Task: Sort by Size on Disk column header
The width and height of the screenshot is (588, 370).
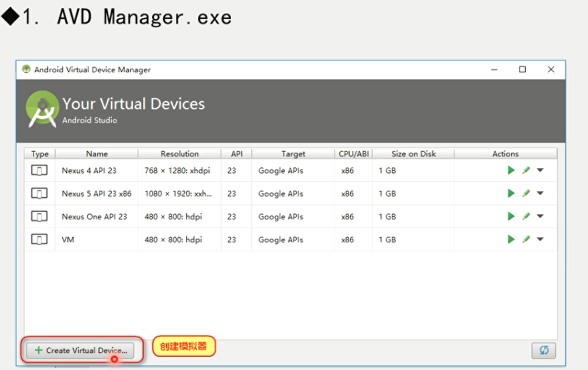Action: click(413, 154)
